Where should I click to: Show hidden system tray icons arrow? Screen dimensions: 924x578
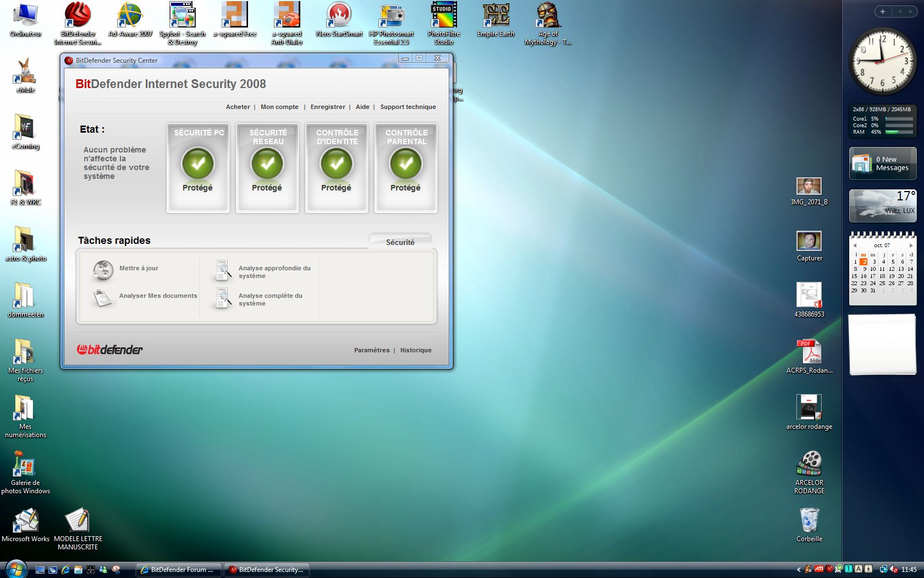point(799,570)
